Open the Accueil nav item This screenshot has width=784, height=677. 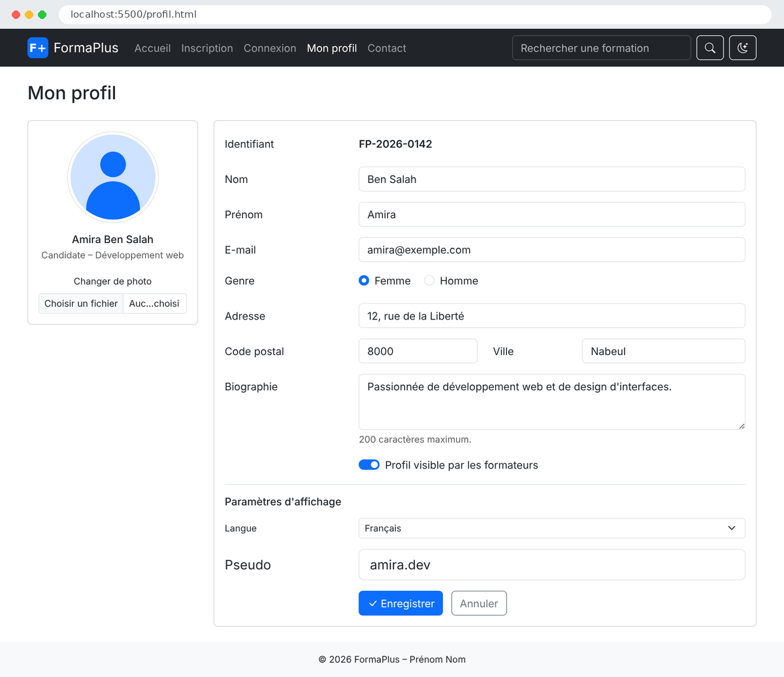tap(153, 48)
